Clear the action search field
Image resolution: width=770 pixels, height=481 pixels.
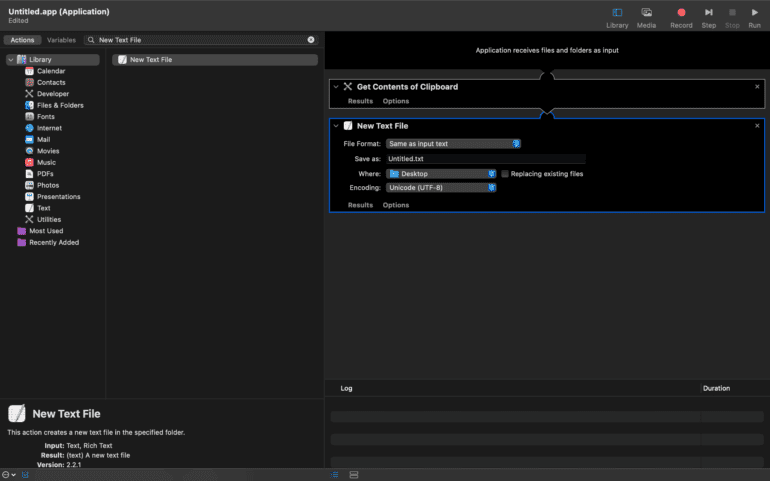pyautogui.click(x=310, y=40)
